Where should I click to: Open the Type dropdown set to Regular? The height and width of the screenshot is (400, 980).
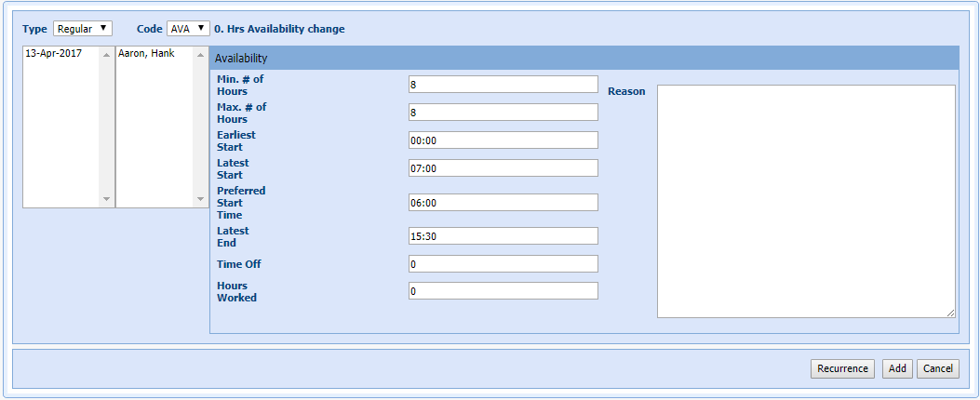82,29
